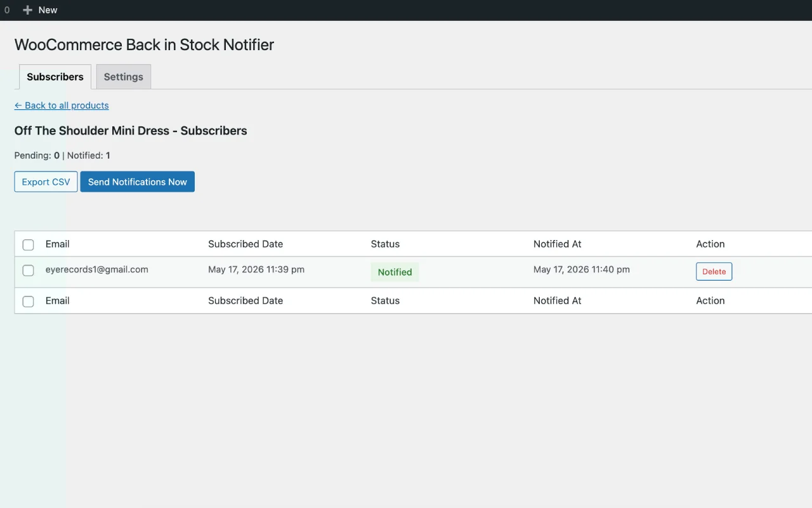Click the footer Notified At label

[x=558, y=300]
